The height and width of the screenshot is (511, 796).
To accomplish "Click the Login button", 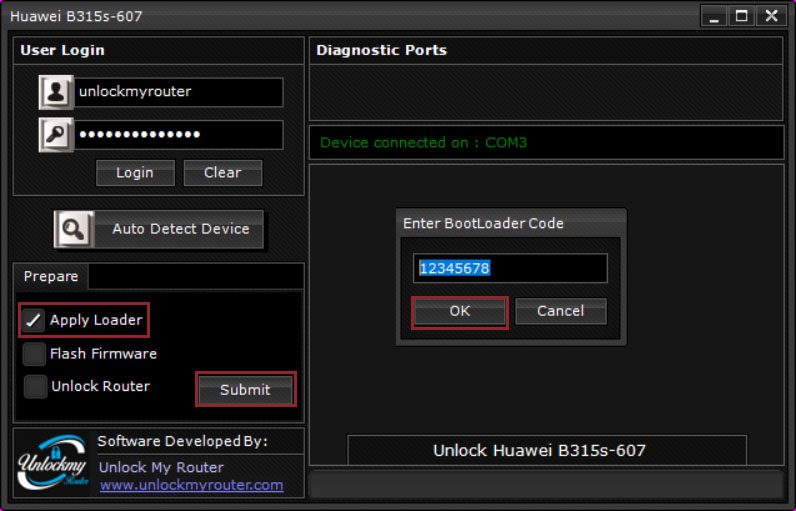I will 135,173.
